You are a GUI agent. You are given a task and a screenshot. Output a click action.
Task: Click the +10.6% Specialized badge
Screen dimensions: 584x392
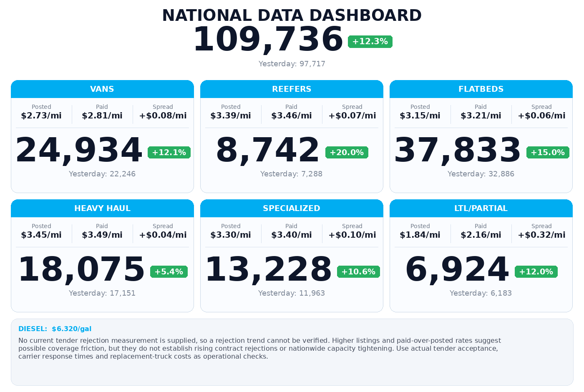tap(358, 272)
